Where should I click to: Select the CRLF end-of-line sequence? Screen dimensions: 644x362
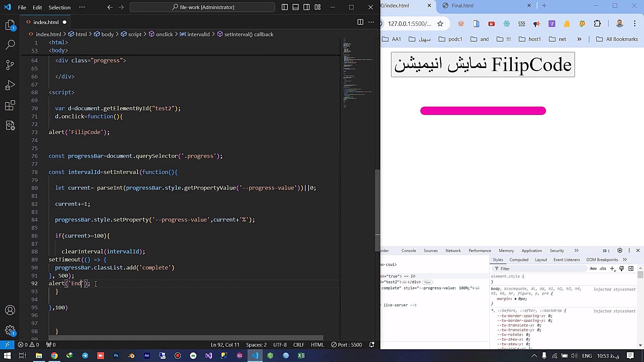299,345
